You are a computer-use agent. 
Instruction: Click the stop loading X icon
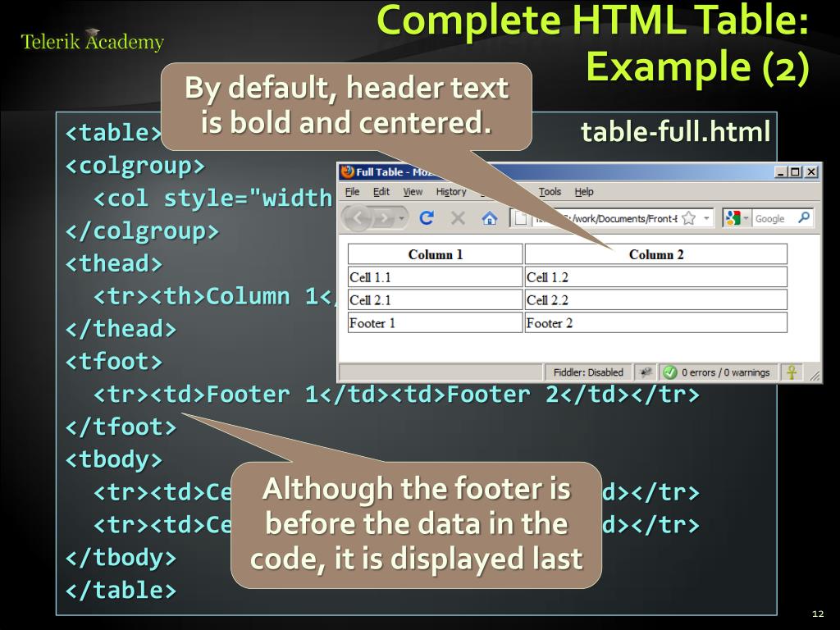(458, 218)
